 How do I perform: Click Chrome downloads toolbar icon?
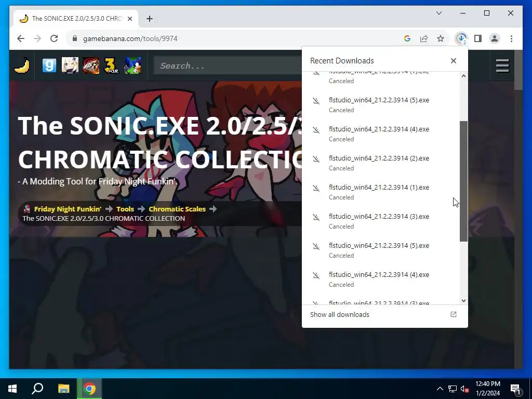[461, 38]
